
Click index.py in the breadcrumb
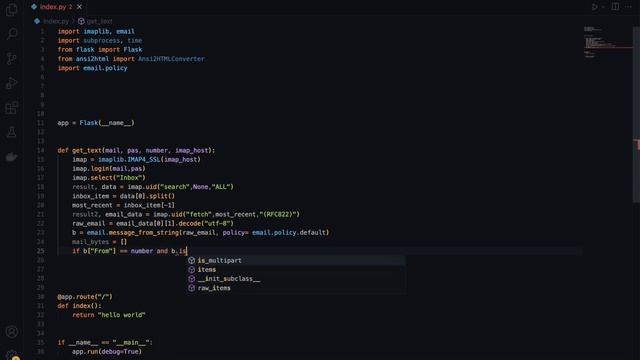click(56, 21)
